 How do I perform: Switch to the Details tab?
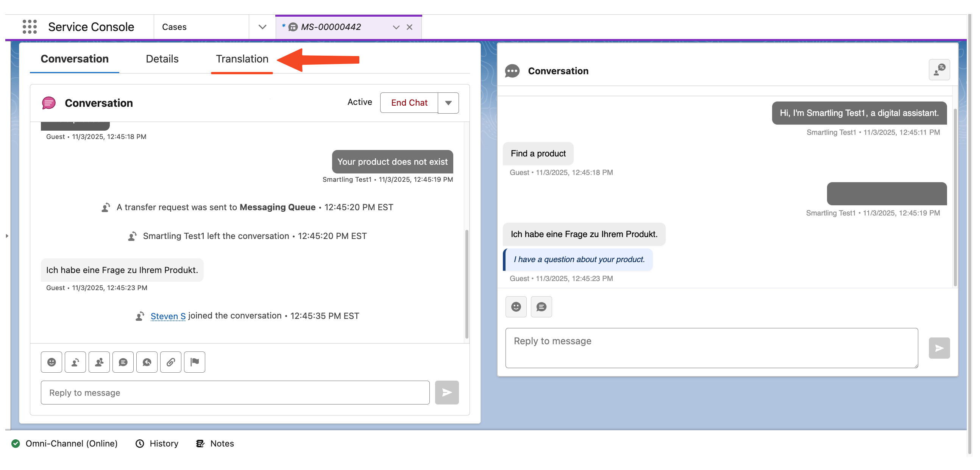click(162, 59)
